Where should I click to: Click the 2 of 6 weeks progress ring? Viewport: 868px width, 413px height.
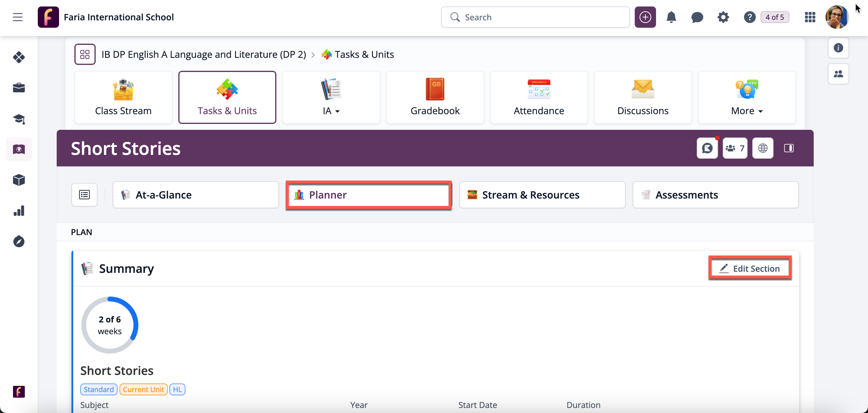[x=110, y=325]
